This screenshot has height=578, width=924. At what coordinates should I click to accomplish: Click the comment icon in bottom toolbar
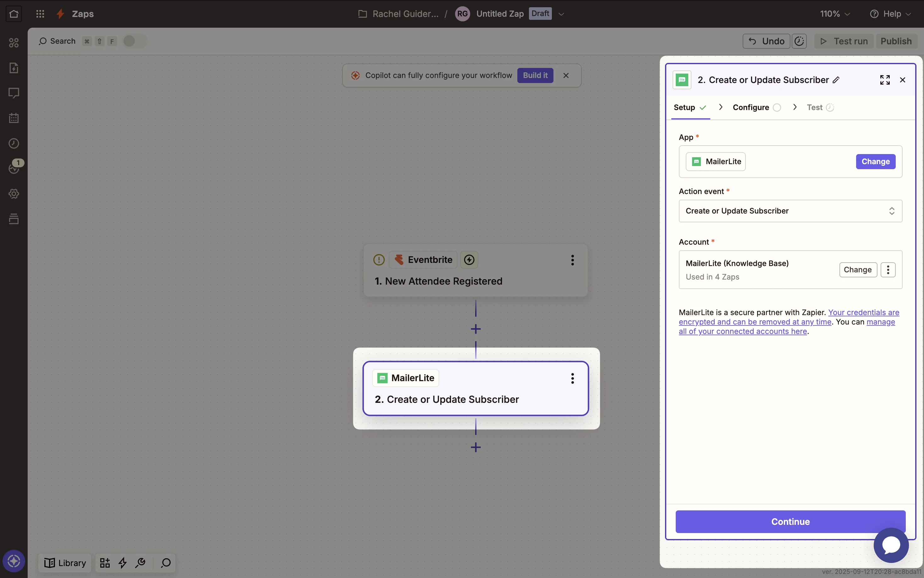coord(166,563)
